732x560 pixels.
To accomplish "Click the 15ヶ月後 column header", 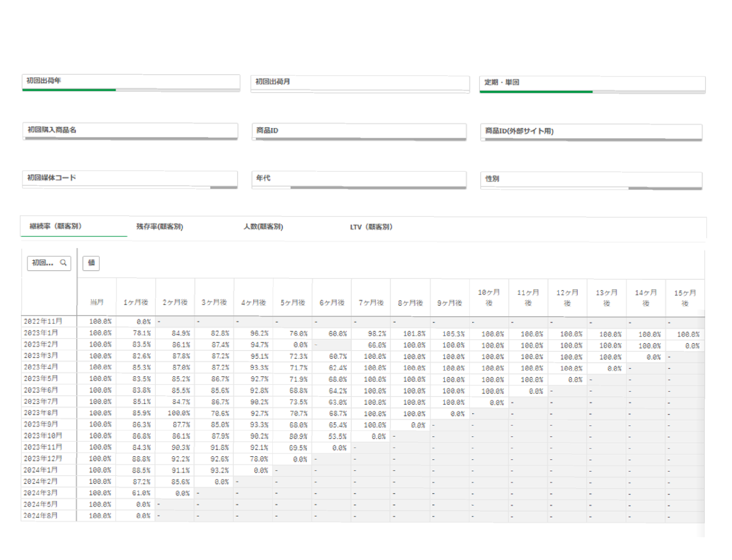I will click(685, 298).
